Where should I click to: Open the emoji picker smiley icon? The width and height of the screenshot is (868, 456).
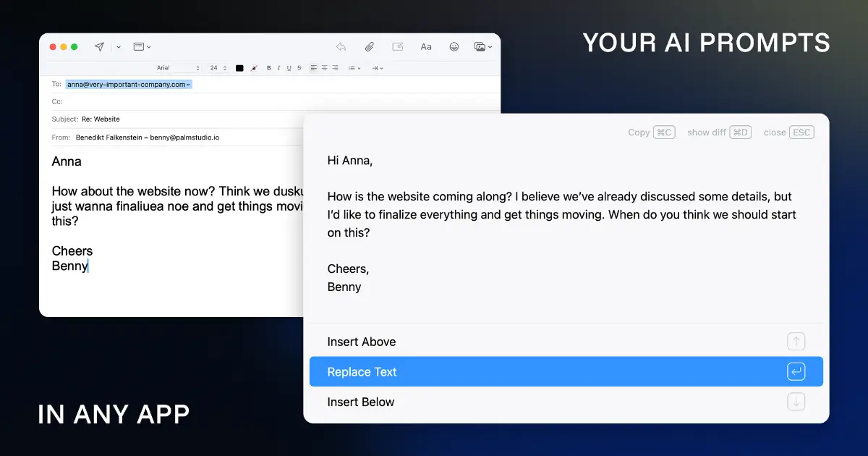tap(454, 47)
